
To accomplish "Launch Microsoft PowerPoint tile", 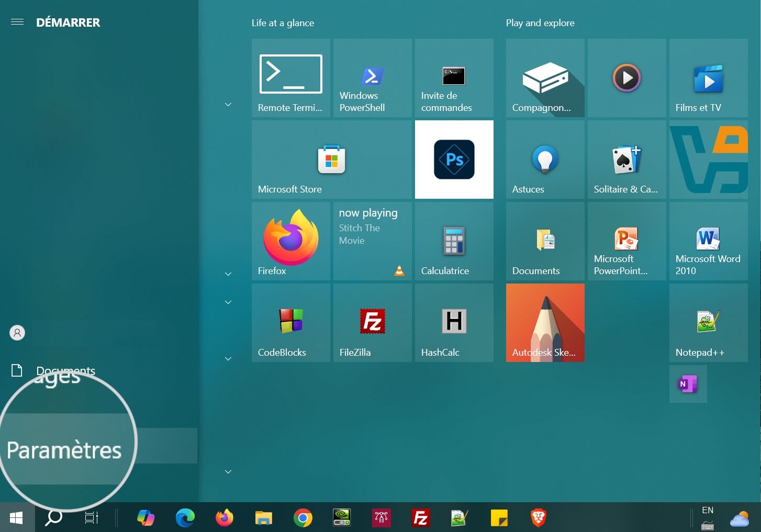I will click(627, 241).
